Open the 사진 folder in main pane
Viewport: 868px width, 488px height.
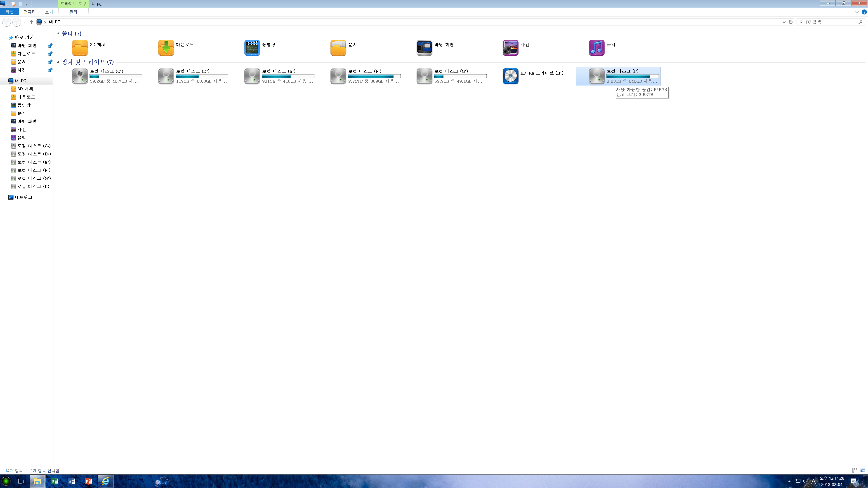pyautogui.click(x=510, y=48)
